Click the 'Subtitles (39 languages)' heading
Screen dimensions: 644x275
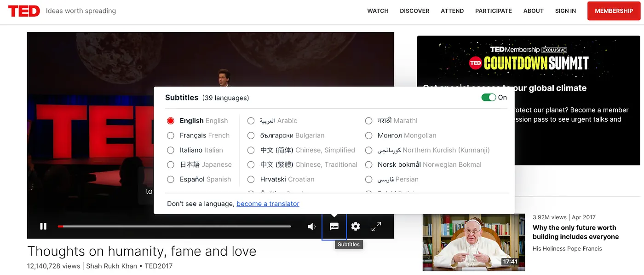click(x=207, y=98)
